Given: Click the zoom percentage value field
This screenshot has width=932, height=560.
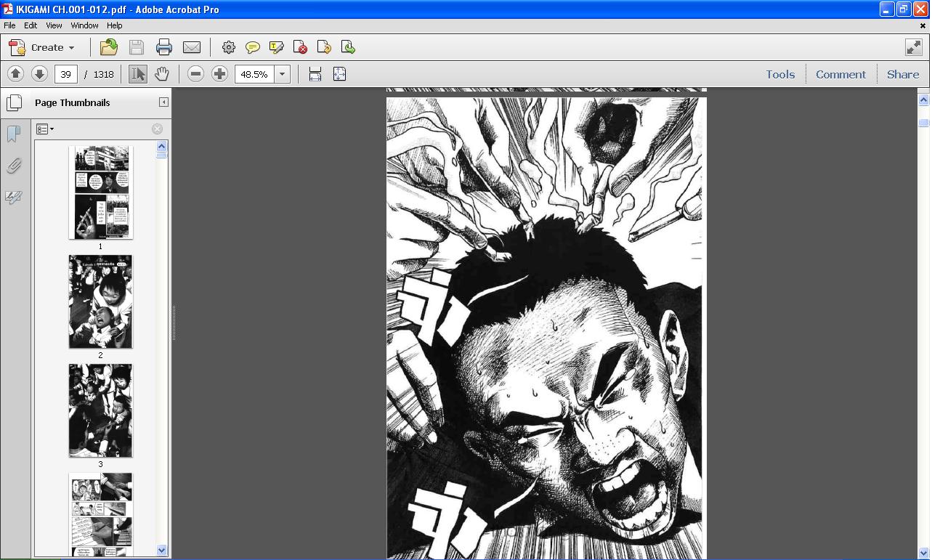Looking at the screenshot, I should point(254,74).
